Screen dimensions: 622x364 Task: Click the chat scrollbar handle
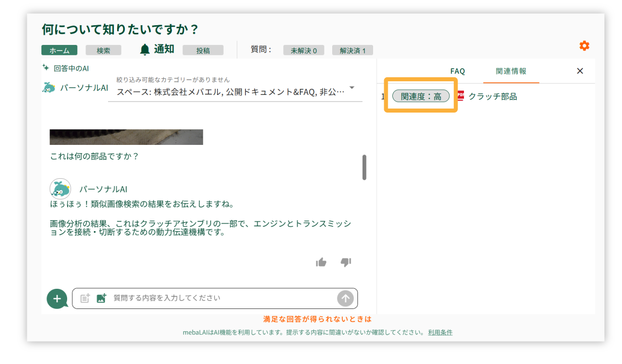[x=365, y=167]
